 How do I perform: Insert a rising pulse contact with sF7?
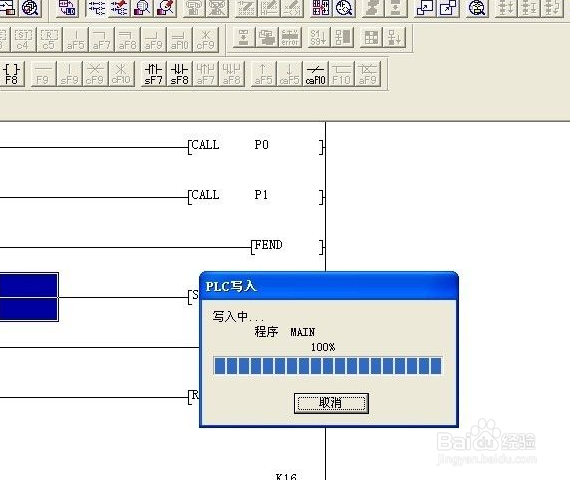(153, 74)
